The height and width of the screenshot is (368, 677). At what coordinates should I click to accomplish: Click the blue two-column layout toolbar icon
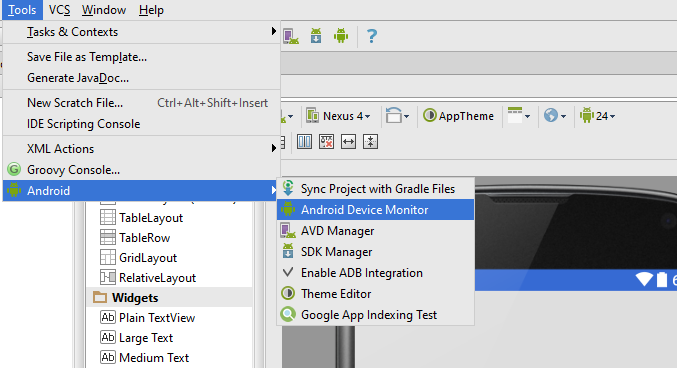pyautogui.click(x=304, y=142)
